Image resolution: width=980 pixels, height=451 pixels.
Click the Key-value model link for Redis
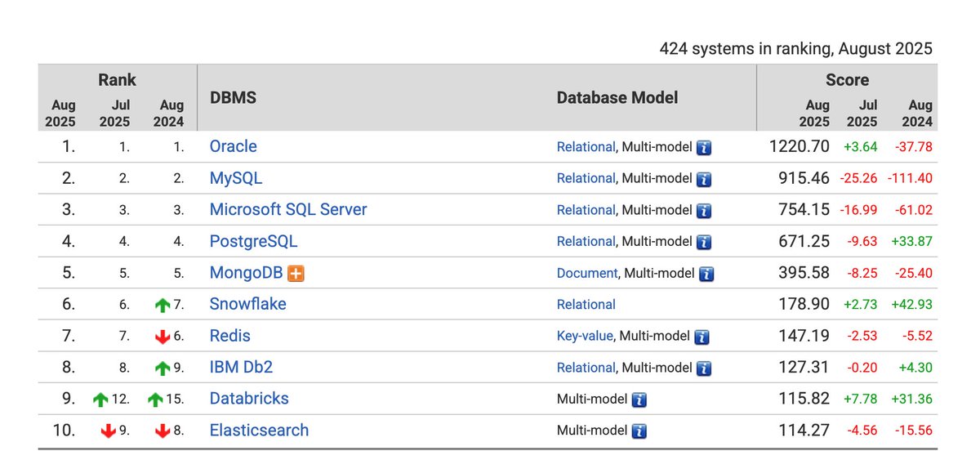585,336
